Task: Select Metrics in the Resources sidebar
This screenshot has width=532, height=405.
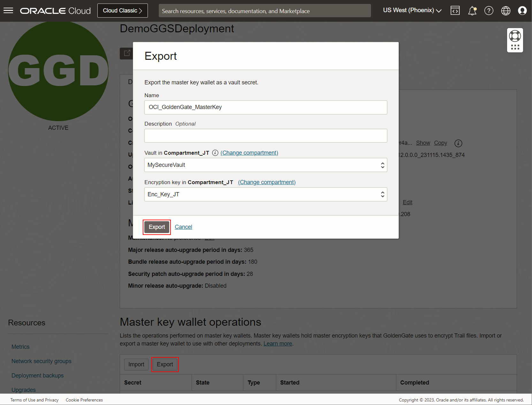Action: [20, 347]
